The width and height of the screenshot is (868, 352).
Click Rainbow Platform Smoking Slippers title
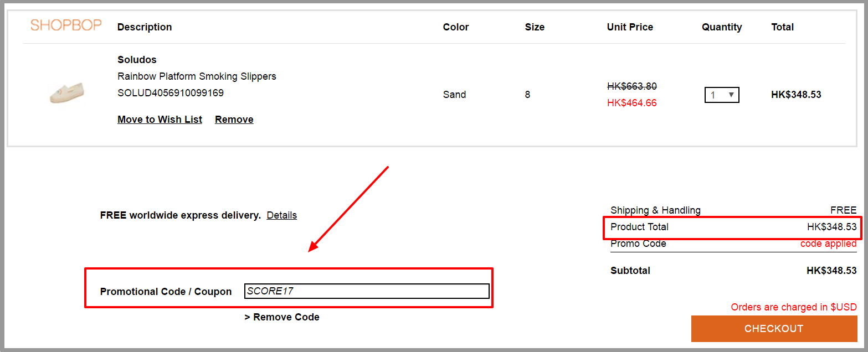197,76
